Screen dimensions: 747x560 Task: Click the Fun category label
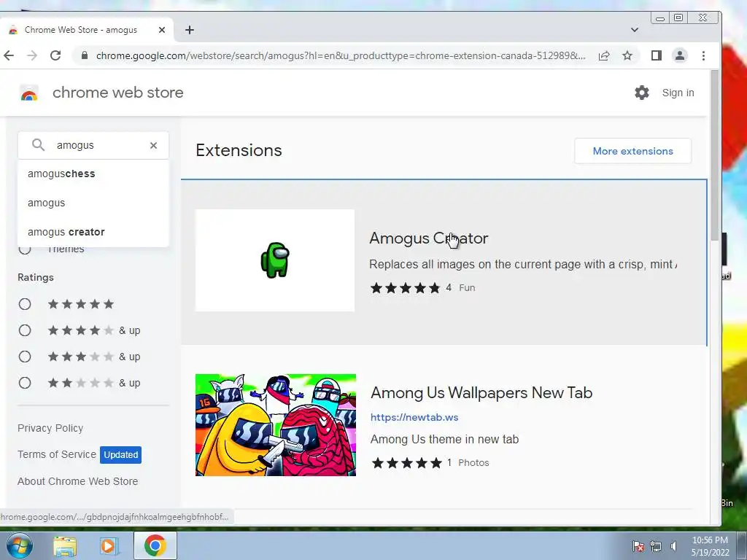[x=467, y=287]
